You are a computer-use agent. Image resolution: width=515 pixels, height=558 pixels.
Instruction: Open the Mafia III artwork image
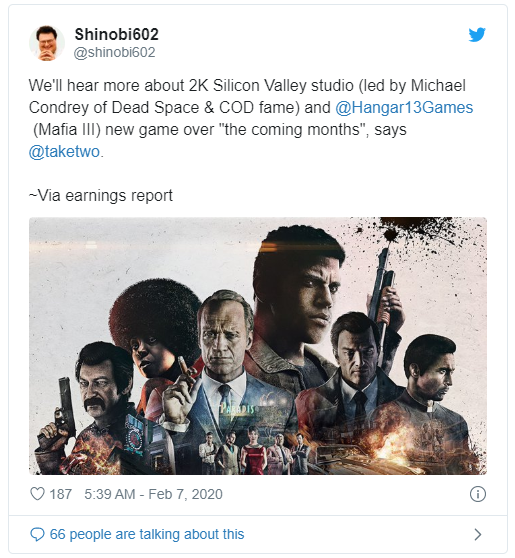(258, 346)
